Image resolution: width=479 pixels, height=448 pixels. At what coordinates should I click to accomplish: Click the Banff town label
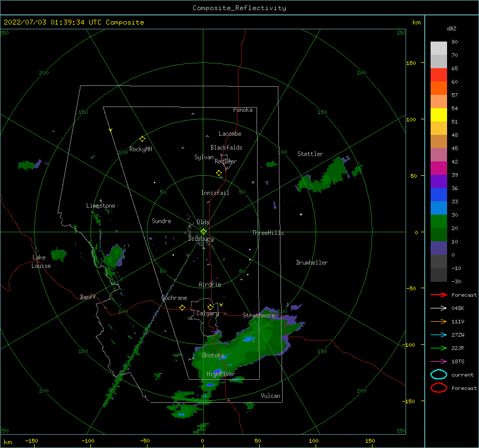coord(88,297)
